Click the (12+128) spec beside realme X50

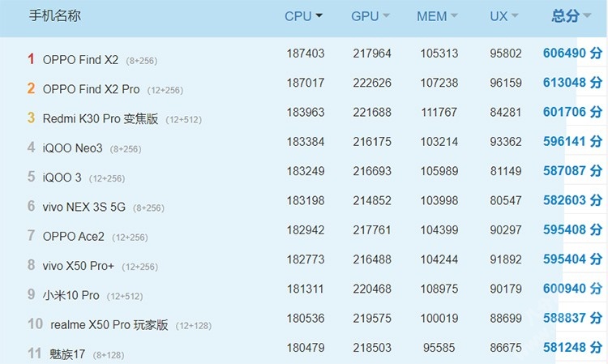tap(194, 326)
